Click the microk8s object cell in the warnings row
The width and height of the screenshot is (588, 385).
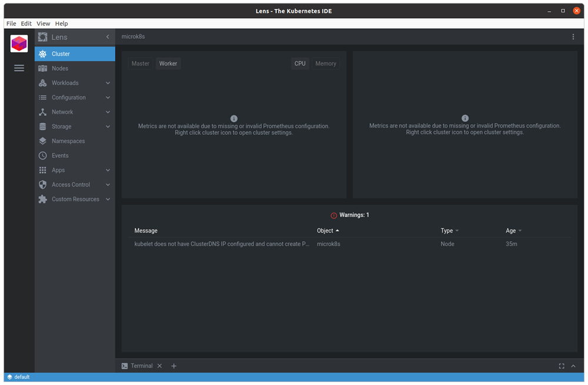point(329,244)
